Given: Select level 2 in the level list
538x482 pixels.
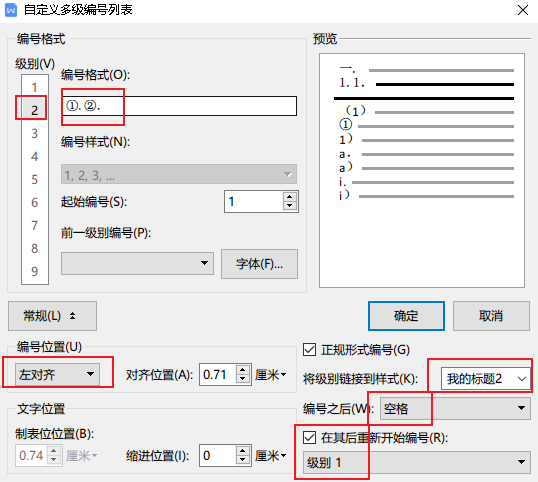Looking at the screenshot, I should pyautogui.click(x=35, y=110).
